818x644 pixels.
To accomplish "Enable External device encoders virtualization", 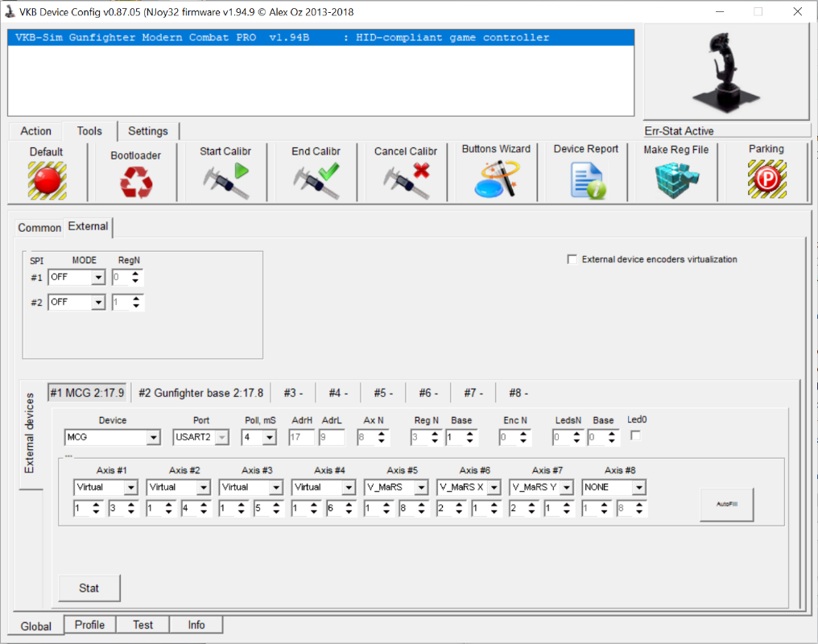I will [572, 259].
